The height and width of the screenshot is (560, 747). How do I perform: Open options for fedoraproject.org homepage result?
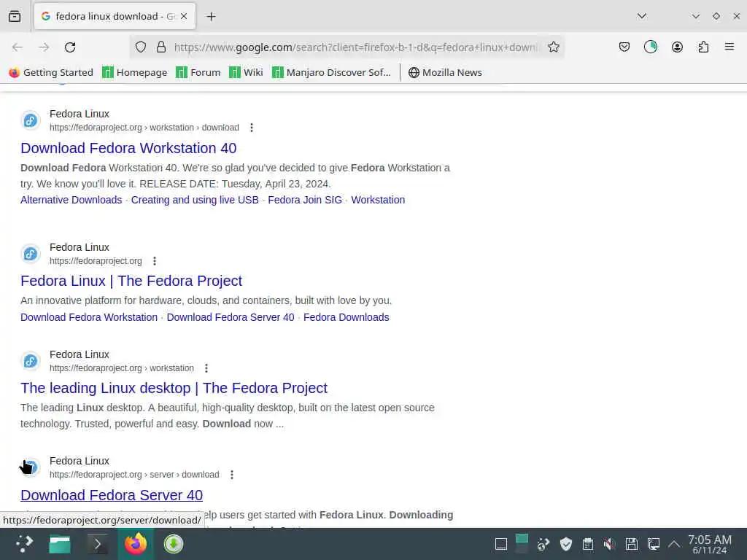pyautogui.click(x=155, y=261)
